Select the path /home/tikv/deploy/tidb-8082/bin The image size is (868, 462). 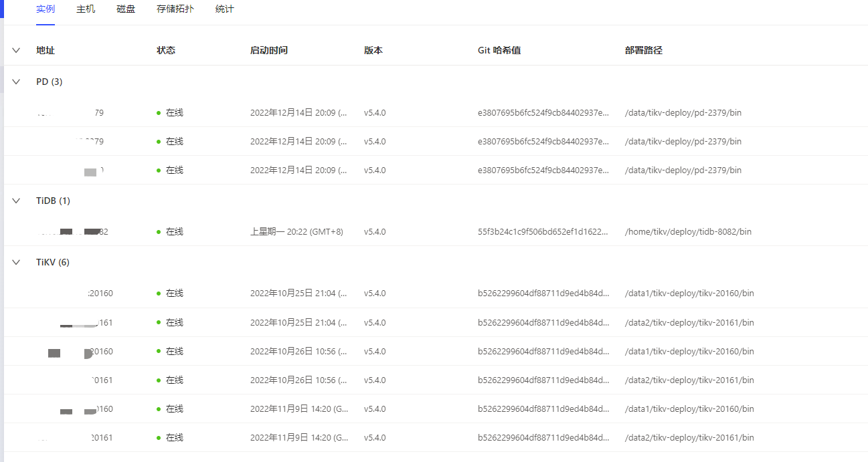pos(688,231)
